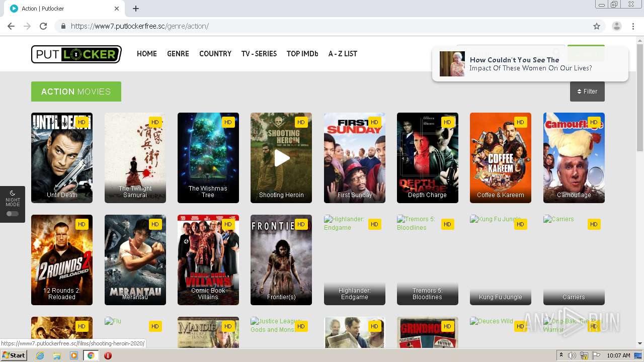
Task: Open Kung Fu Jungle title link
Action: point(501,297)
